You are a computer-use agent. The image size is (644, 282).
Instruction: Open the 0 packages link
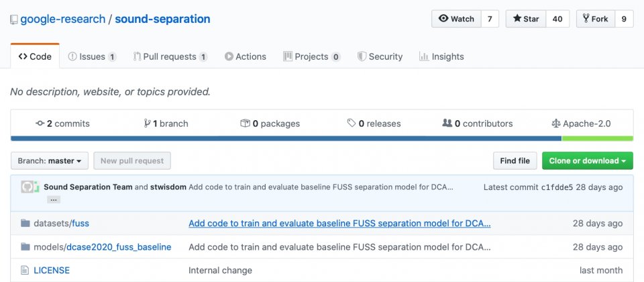tap(270, 124)
